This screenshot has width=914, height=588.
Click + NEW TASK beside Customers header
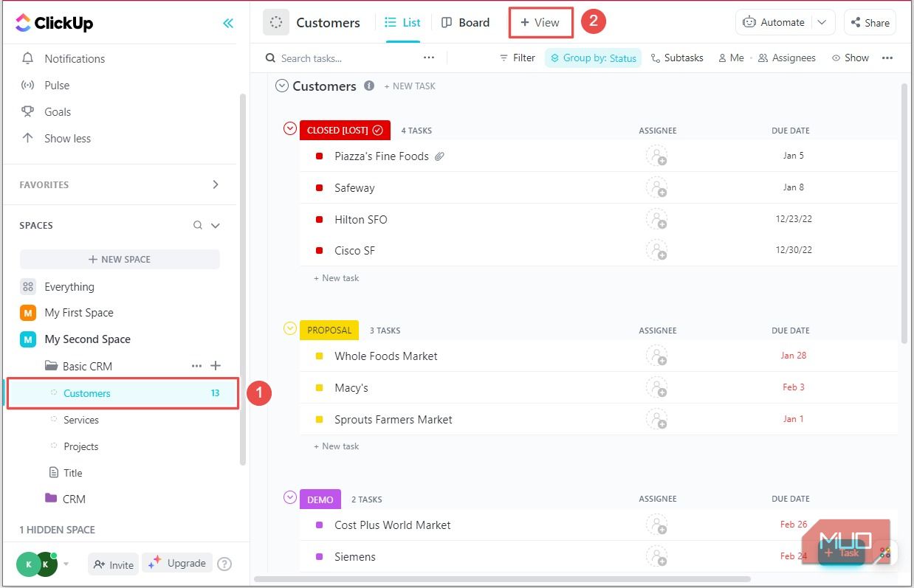(410, 86)
